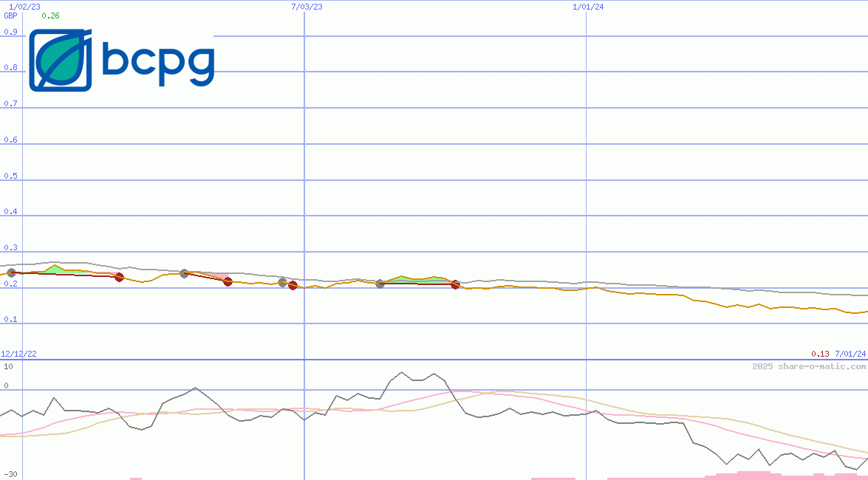The height and width of the screenshot is (480, 868).
Task: Click the bcpg leaf logo icon
Action: coord(61,61)
